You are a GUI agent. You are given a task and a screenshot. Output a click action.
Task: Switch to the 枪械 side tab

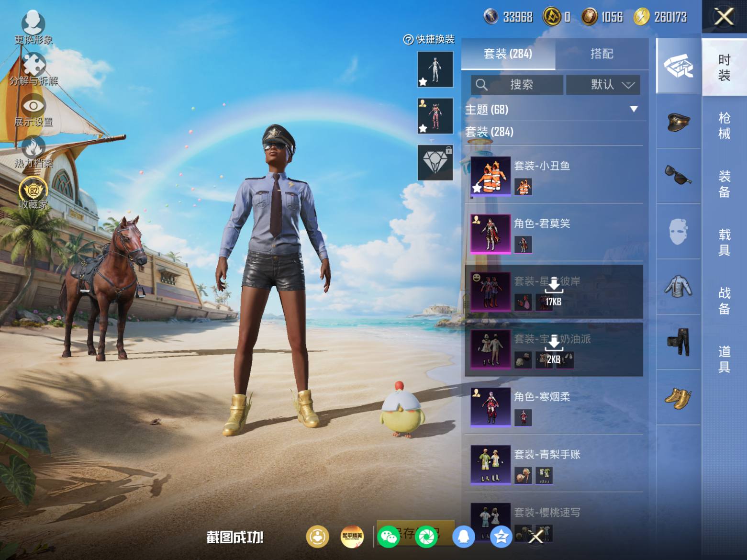click(724, 125)
